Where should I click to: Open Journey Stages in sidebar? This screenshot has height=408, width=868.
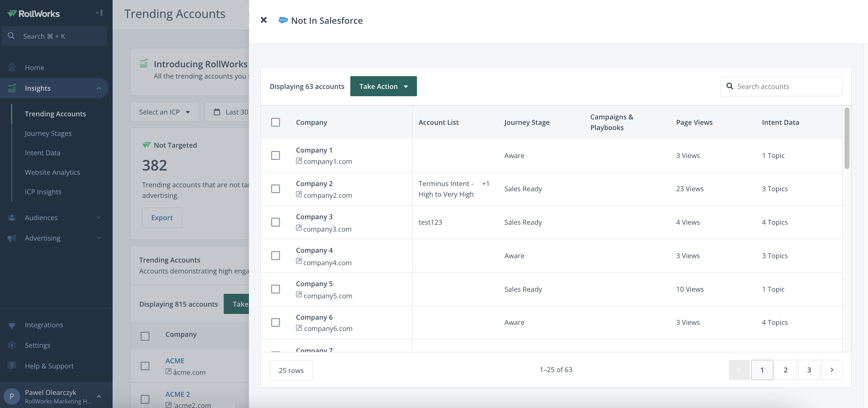point(48,133)
